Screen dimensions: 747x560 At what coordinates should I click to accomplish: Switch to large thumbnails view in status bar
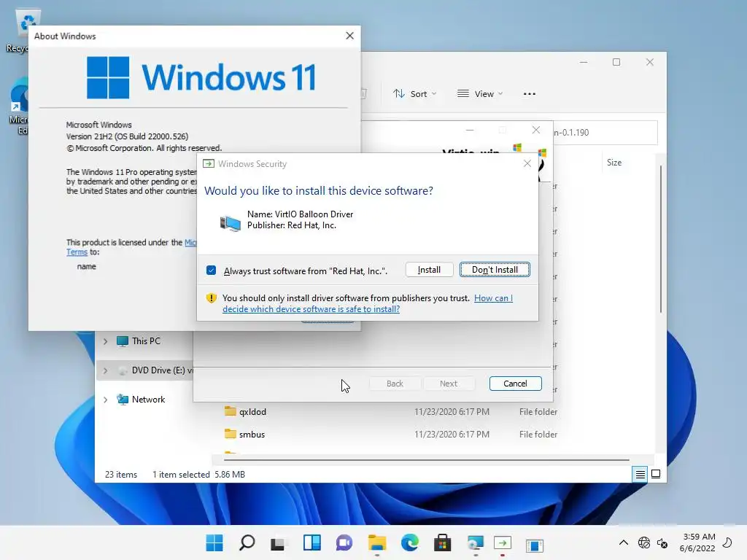tap(656, 474)
